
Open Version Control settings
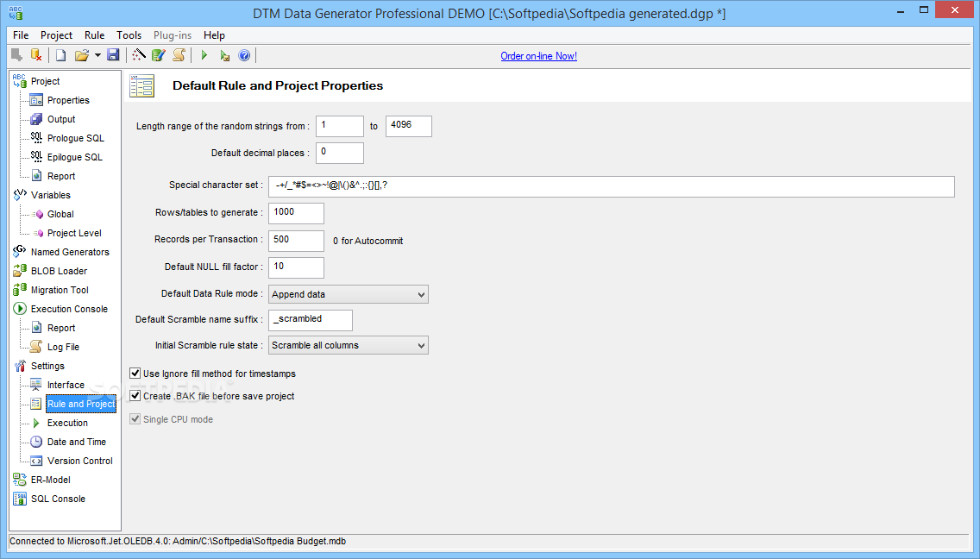coord(80,461)
